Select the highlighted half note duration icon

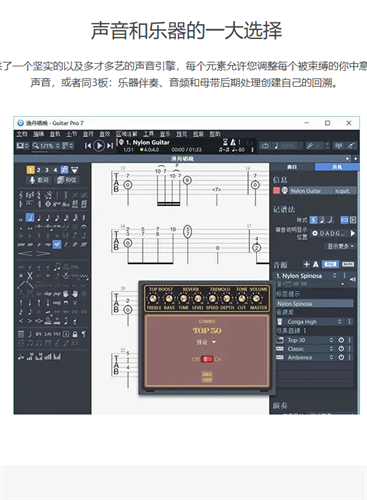click(x=30, y=218)
